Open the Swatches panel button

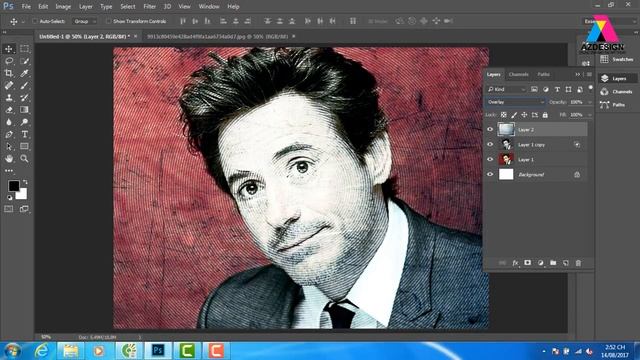617,60
